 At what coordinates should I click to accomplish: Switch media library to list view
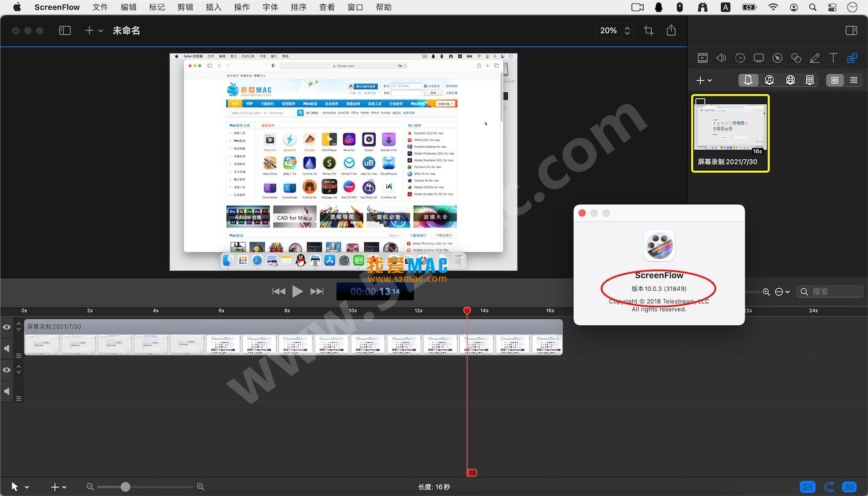pyautogui.click(x=853, y=80)
